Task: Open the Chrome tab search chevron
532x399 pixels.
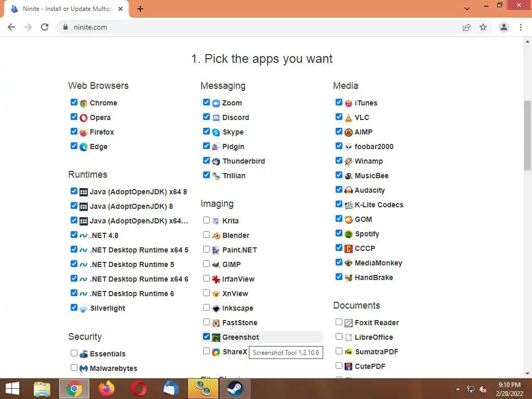Action: click(467, 9)
